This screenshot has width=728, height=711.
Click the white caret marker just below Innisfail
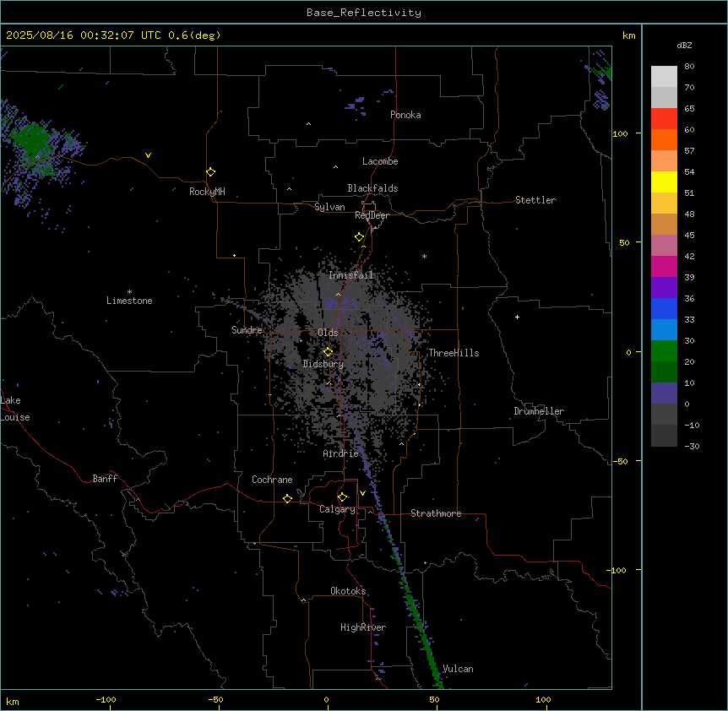(x=338, y=294)
